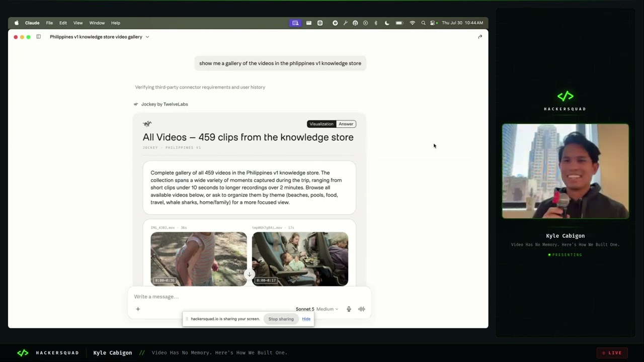Click the scroll-to-bottom down arrow icon
Screen dimensions: 644x362
pyautogui.click(x=249, y=275)
